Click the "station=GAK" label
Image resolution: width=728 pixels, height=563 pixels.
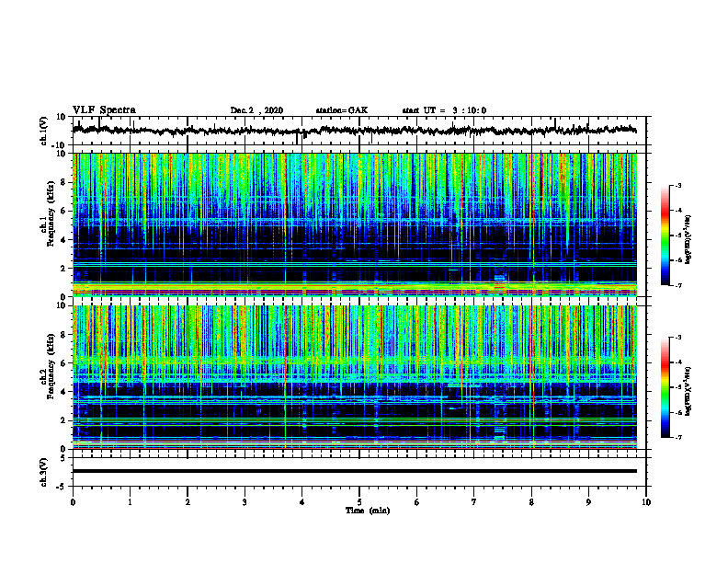coord(342,110)
